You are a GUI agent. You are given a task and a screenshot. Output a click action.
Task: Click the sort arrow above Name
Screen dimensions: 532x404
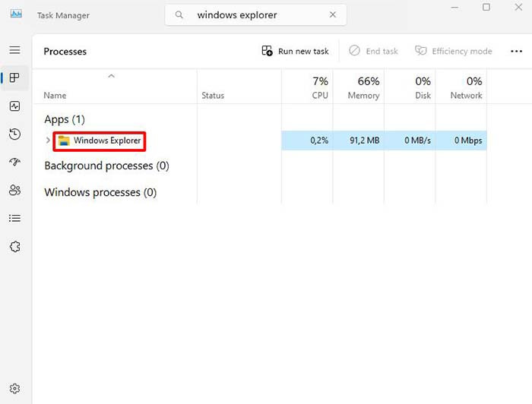click(111, 76)
